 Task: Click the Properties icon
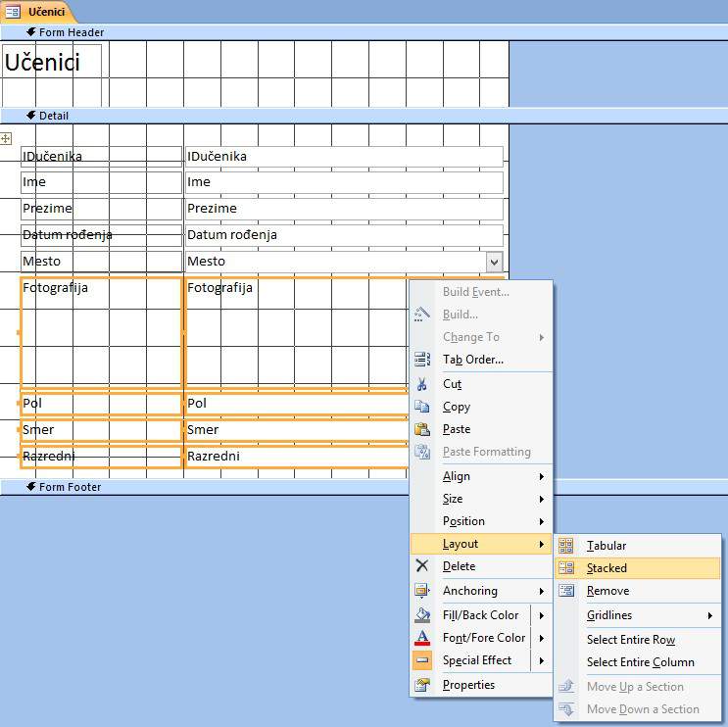421,684
